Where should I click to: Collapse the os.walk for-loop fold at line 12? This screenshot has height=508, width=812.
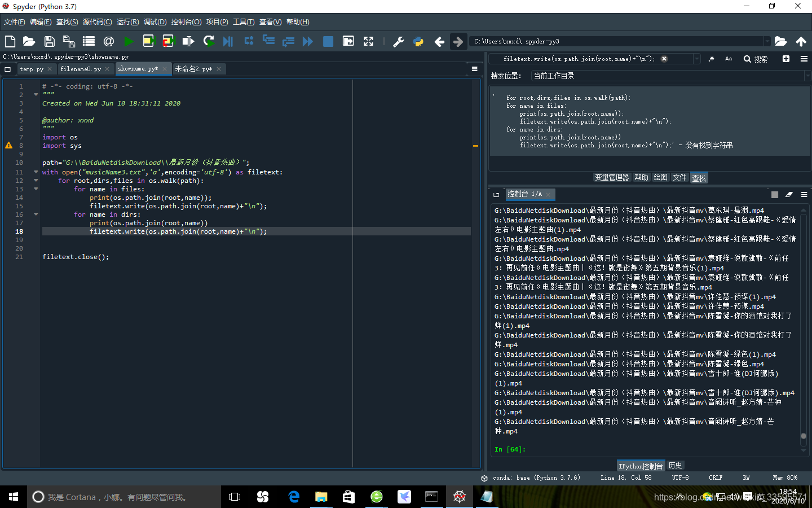(36, 181)
